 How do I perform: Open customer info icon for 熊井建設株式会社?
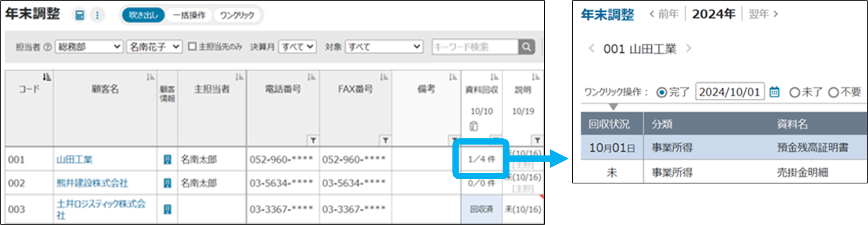(x=167, y=183)
